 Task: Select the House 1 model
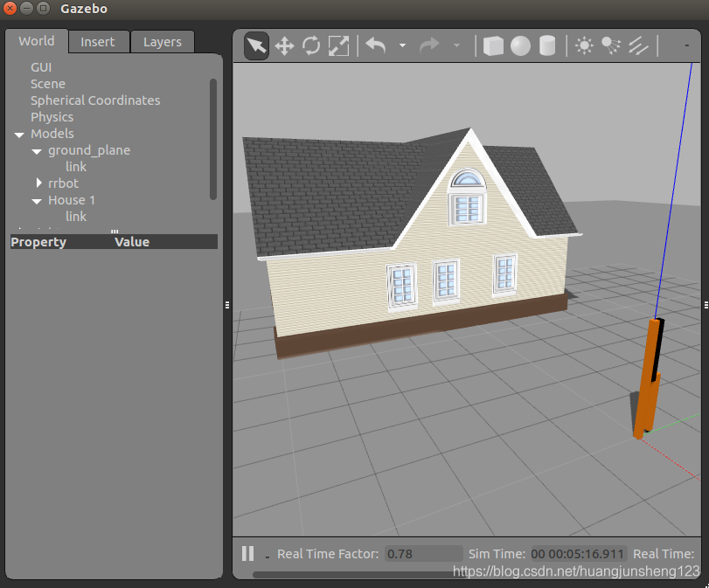click(x=72, y=200)
